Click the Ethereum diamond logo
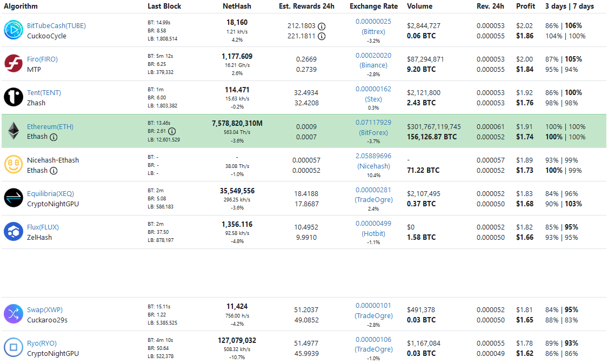608x364 pixels. tap(14, 131)
